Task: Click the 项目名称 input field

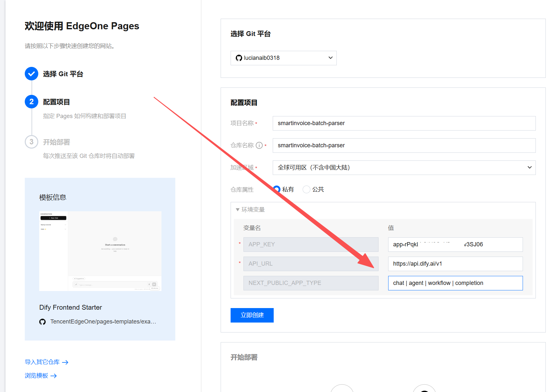Action: pyautogui.click(x=404, y=123)
